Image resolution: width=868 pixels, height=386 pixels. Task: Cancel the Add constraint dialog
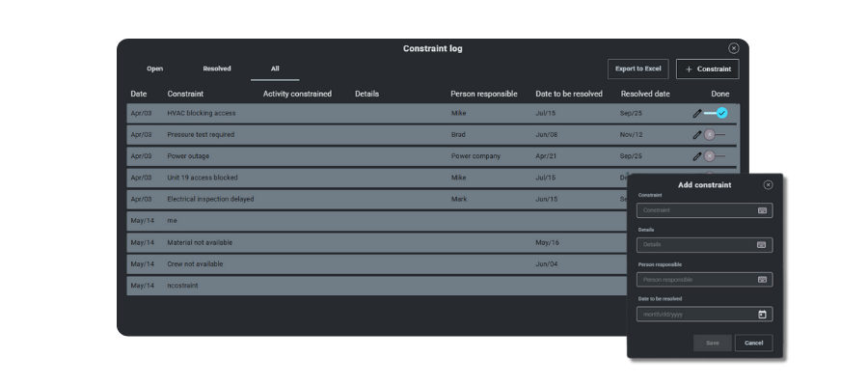753,343
